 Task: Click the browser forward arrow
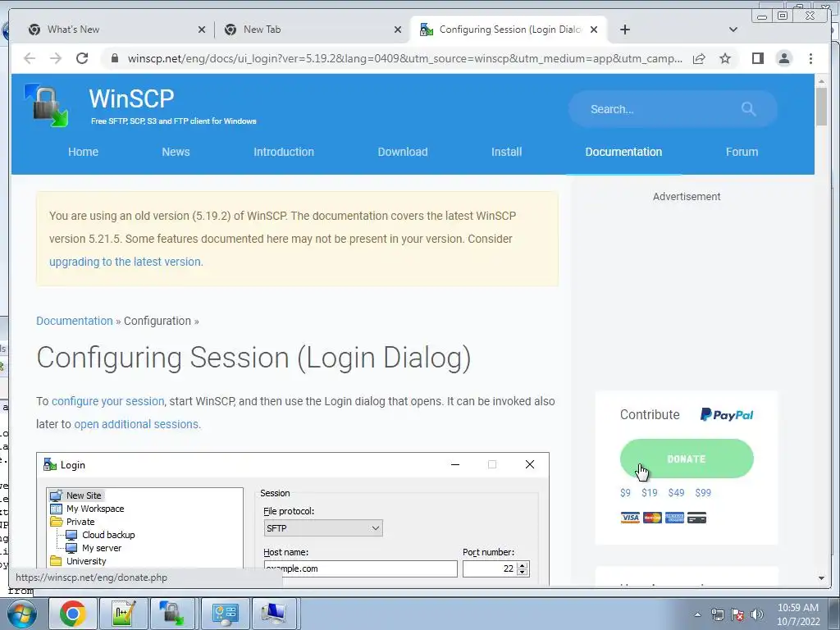pos(56,58)
